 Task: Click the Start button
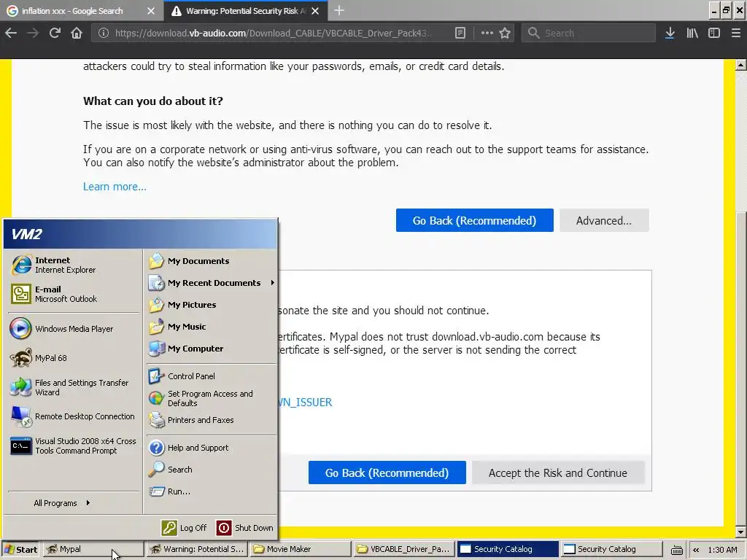(21, 549)
